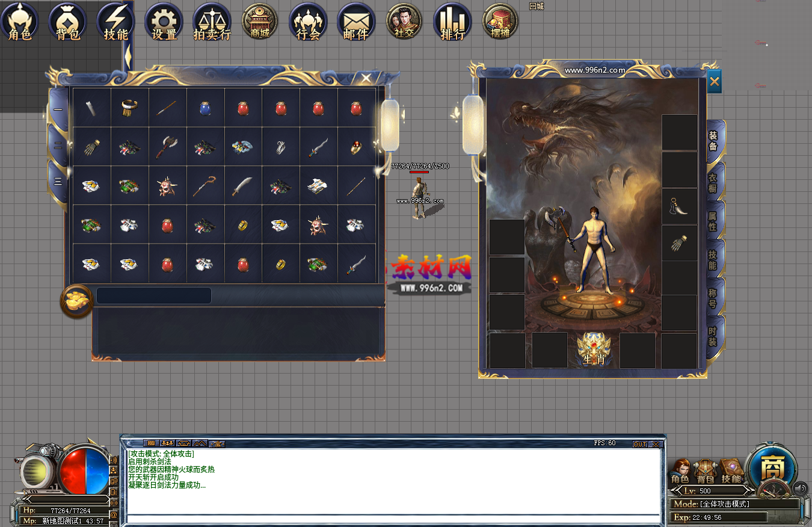Open the 拍卖行 auction house

tap(212, 22)
